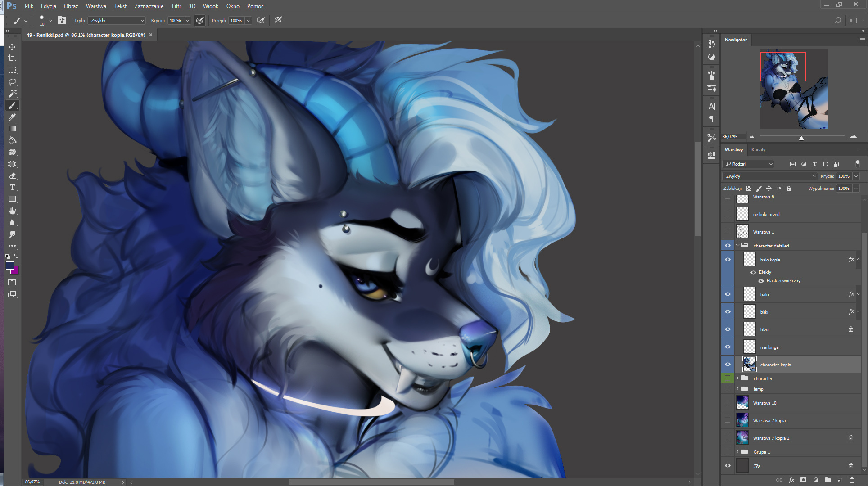This screenshot has height=486, width=868.
Task: Select the Eyedropper tool
Action: tap(12, 117)
